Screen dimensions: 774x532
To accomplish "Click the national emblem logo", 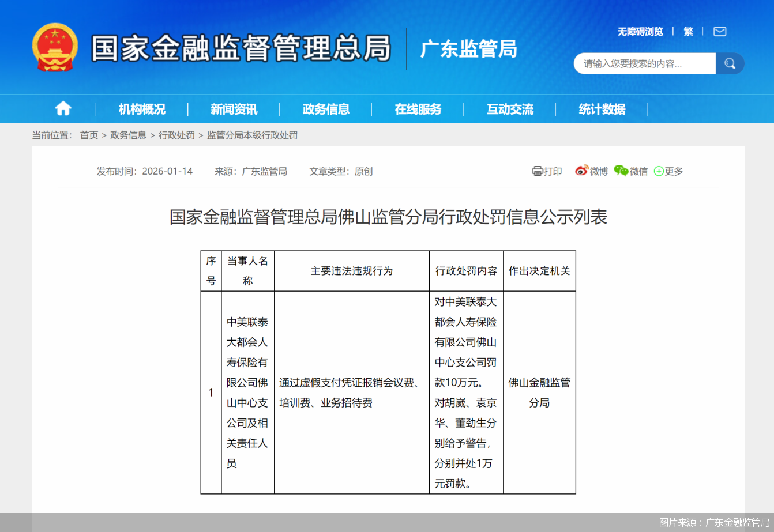I will coord(55,47).
